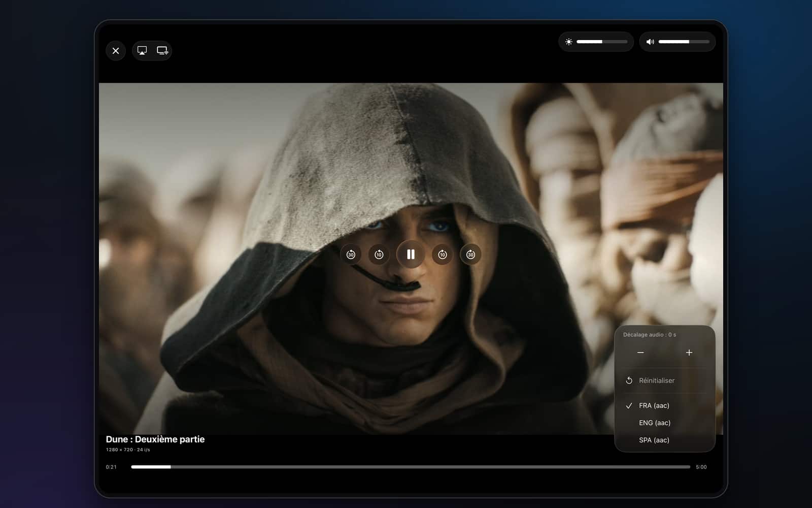Close the video player
The width and height of the screenshot is (812, 508).
pos(116,51)
